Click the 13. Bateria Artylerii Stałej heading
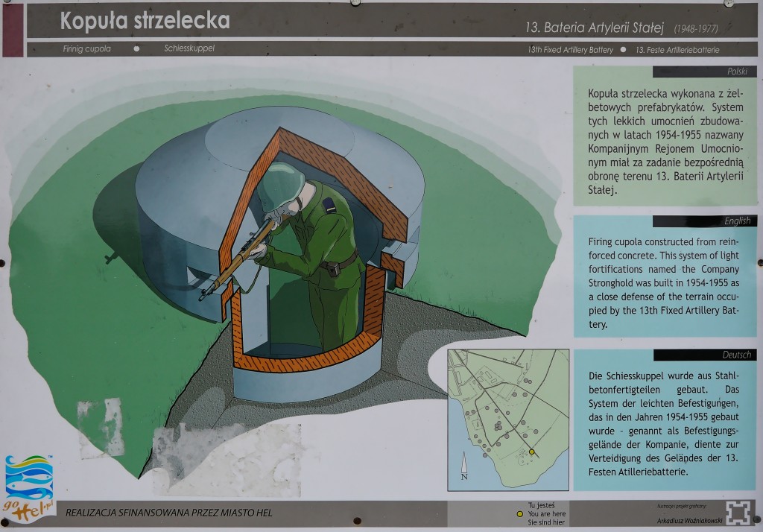This screenshot has width=763, height=532. (596, 28)
